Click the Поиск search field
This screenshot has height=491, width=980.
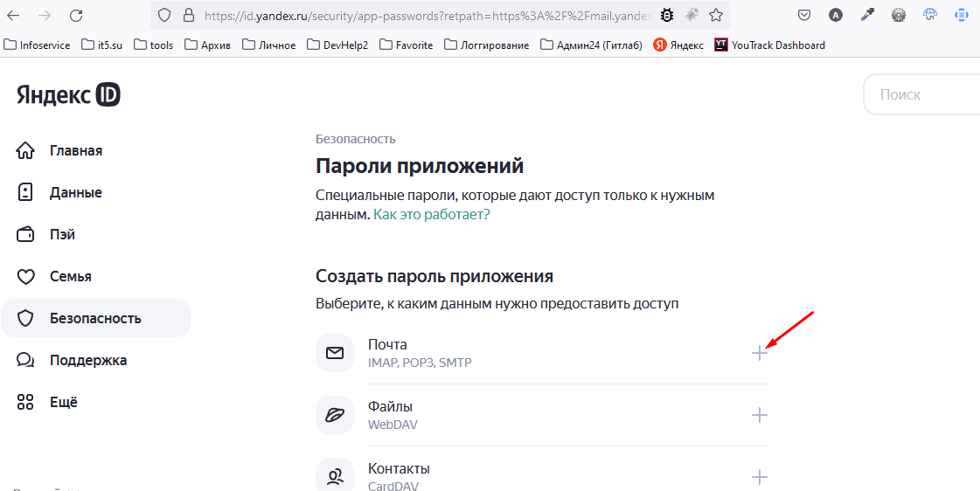pyautogui.click(x=922, y=95)
